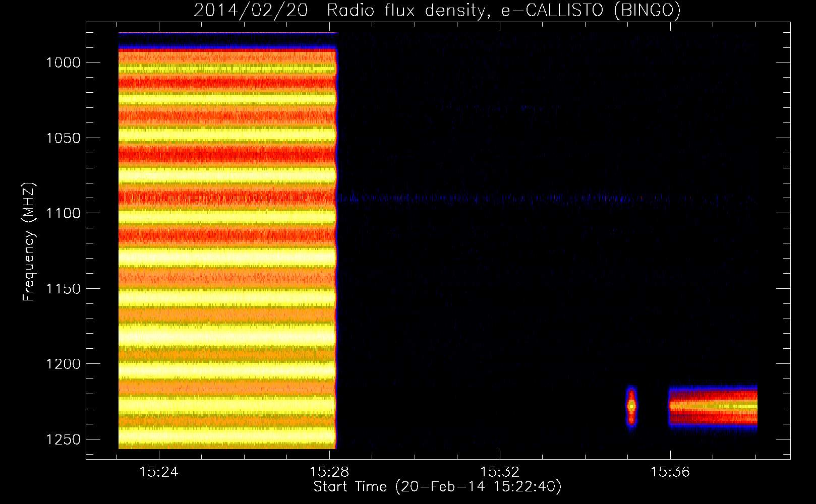Click the faint blue line near 1090 MHz
The height and width of the screenshot is (504, 816).
[x=547, y=198]
